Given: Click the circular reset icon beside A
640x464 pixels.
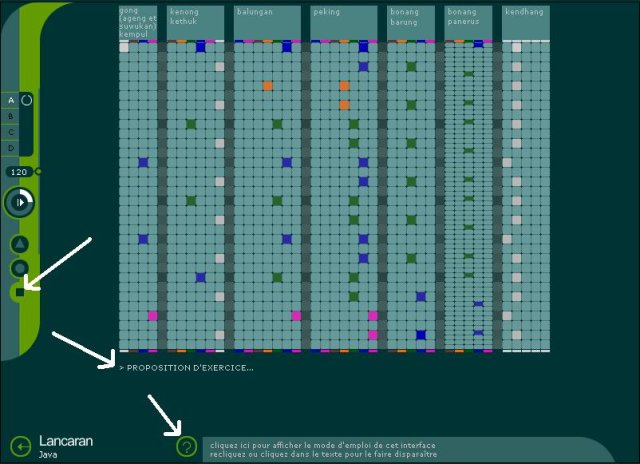Looking at the screenshot, I should click(x=26, y=100).
